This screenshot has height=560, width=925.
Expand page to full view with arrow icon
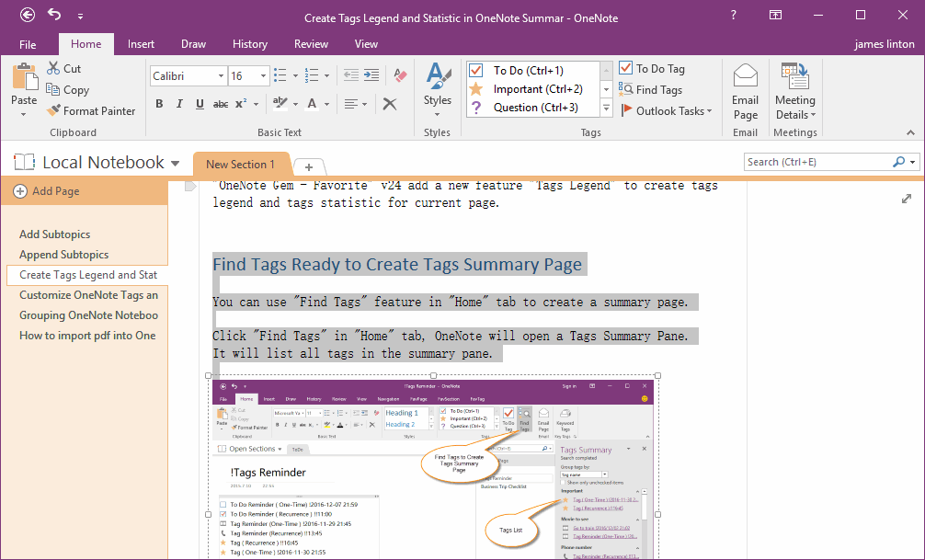[907, 199]
